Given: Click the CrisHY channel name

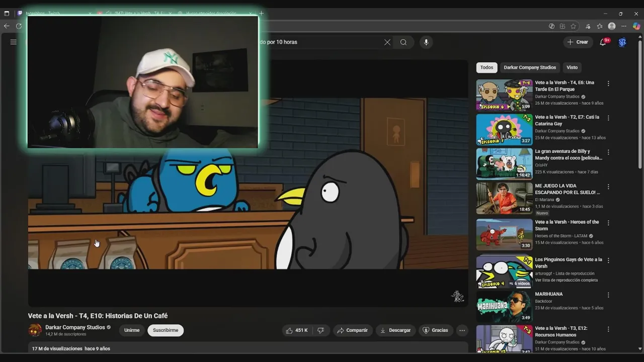Looking at the screenshot, I should click(x=541, y=165).
